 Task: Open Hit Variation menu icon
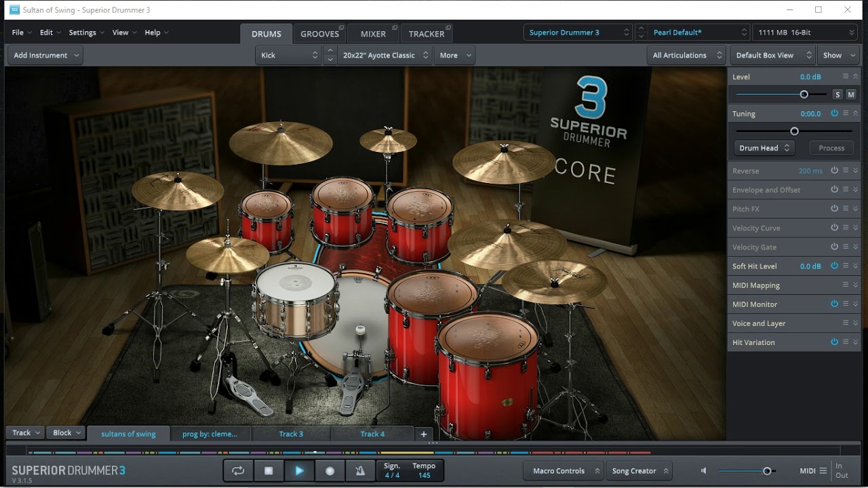[846, 342]
